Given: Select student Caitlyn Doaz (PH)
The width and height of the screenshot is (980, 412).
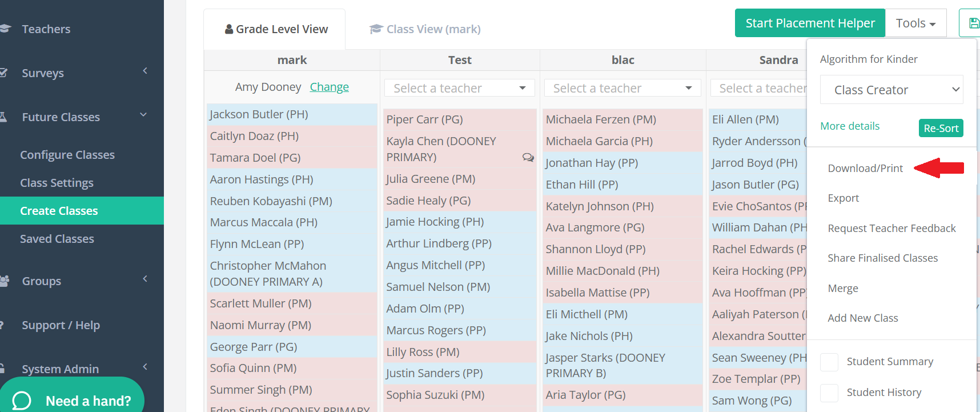Looking at the screenshot, I should pos(292,136).
